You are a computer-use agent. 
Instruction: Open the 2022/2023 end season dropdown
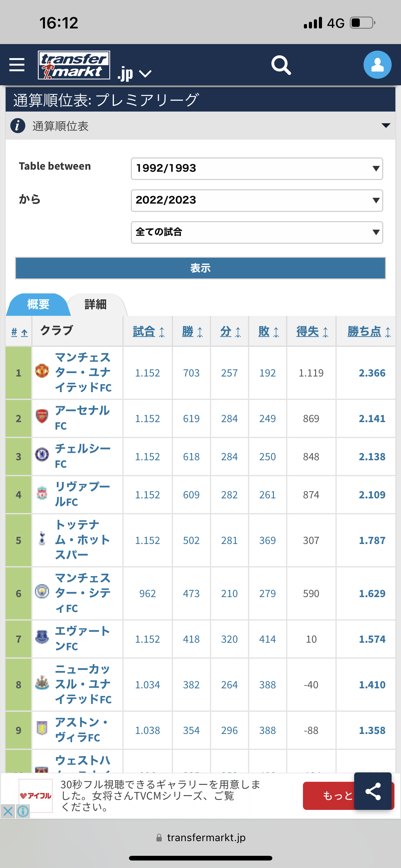tap(257, 201)
